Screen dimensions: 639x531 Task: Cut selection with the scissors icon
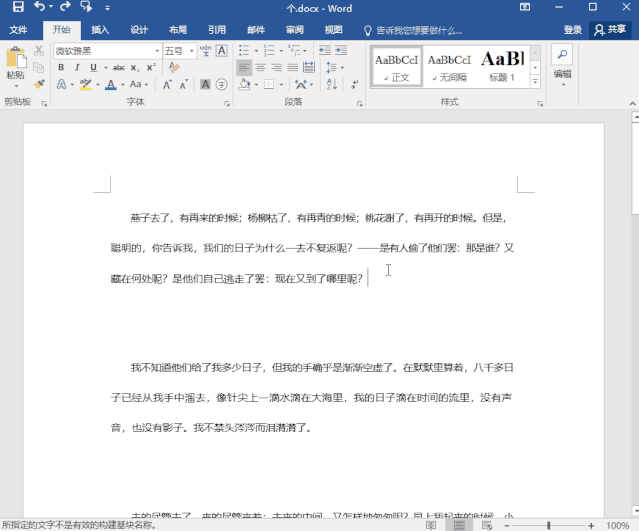tap(39, 51)
